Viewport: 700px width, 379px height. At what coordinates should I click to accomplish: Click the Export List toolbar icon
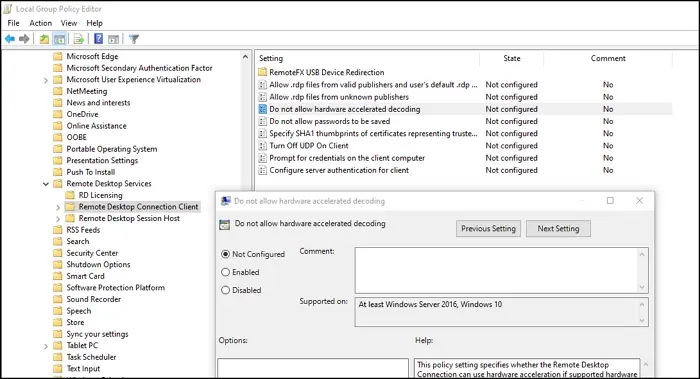click(79, 39)
